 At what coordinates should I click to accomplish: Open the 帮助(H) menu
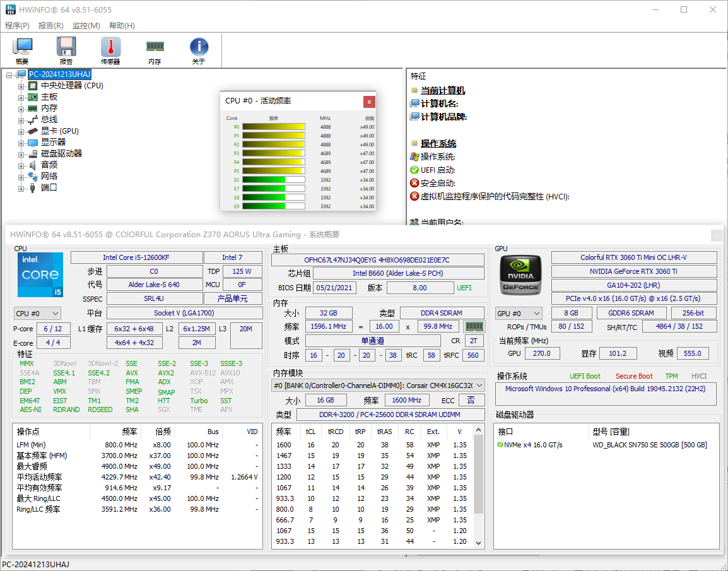(x=122, y=25)
